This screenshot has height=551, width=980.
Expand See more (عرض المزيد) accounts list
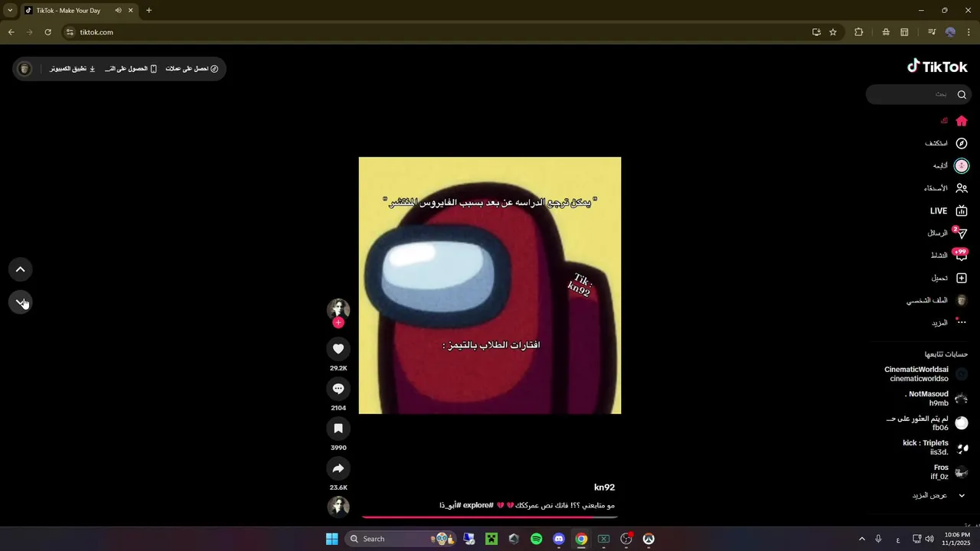click(x=939, y=496)
